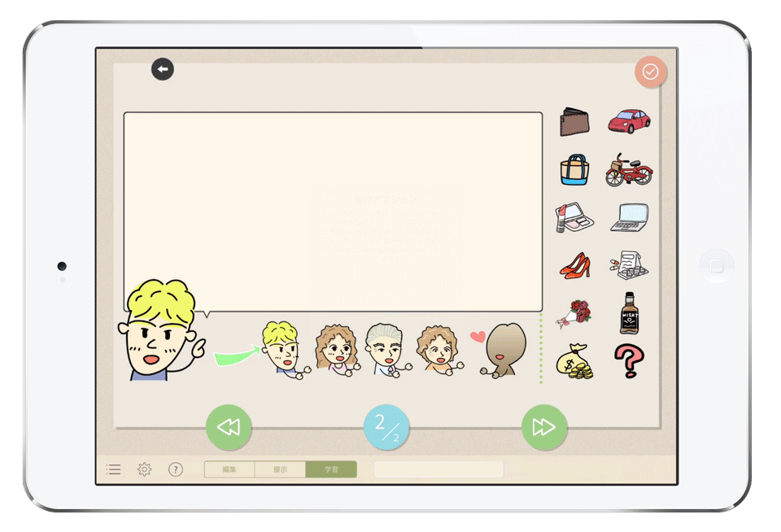
Task: Pick the medicine and prescription item
Action: click(629, 265)
